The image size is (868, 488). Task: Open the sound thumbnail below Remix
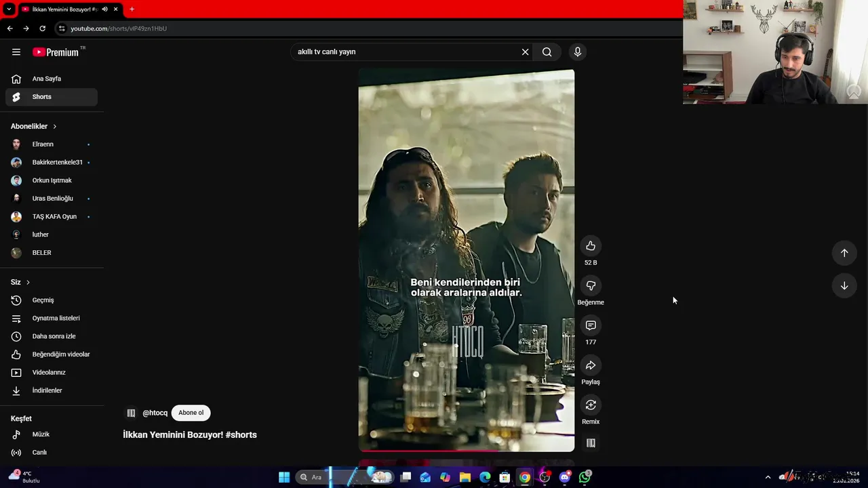[591, 443]
